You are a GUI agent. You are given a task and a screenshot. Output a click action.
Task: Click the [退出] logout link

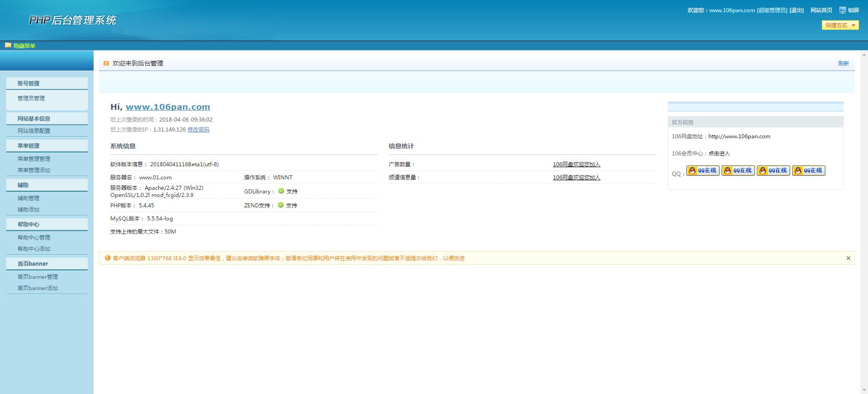(x=797, y=10)
